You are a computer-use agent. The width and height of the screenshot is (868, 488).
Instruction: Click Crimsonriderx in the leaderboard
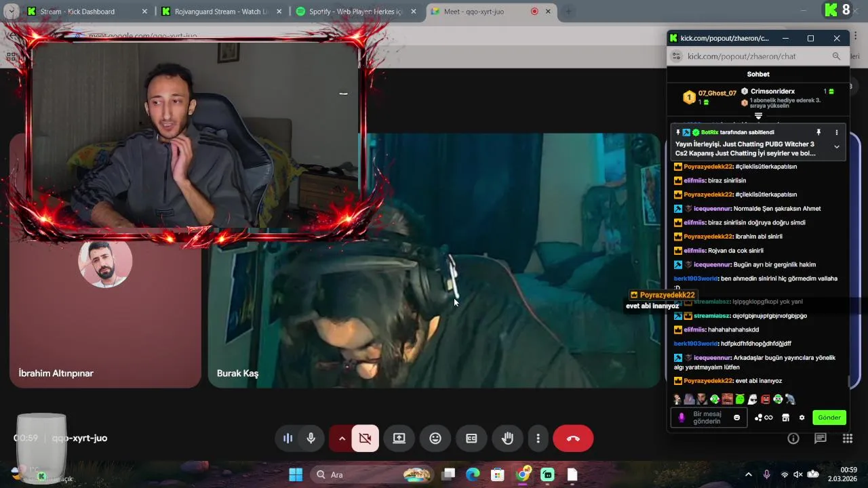click(772, 91)
